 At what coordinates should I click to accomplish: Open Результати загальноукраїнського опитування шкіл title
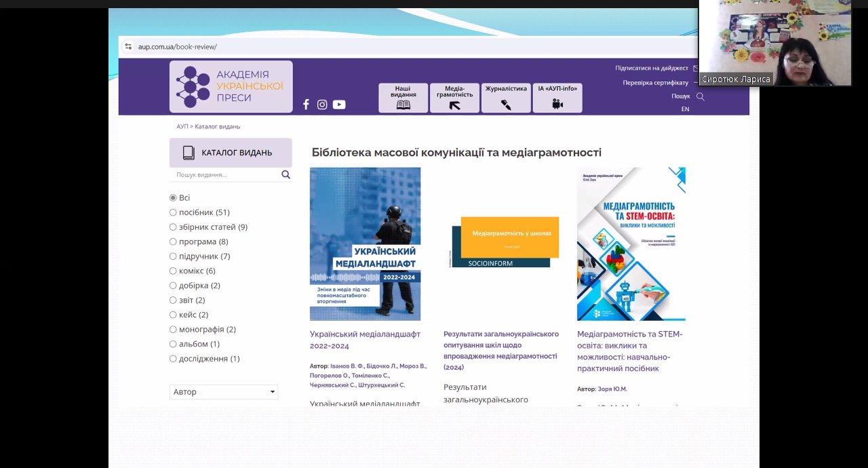pyautogui.click(x=501, y=350)
